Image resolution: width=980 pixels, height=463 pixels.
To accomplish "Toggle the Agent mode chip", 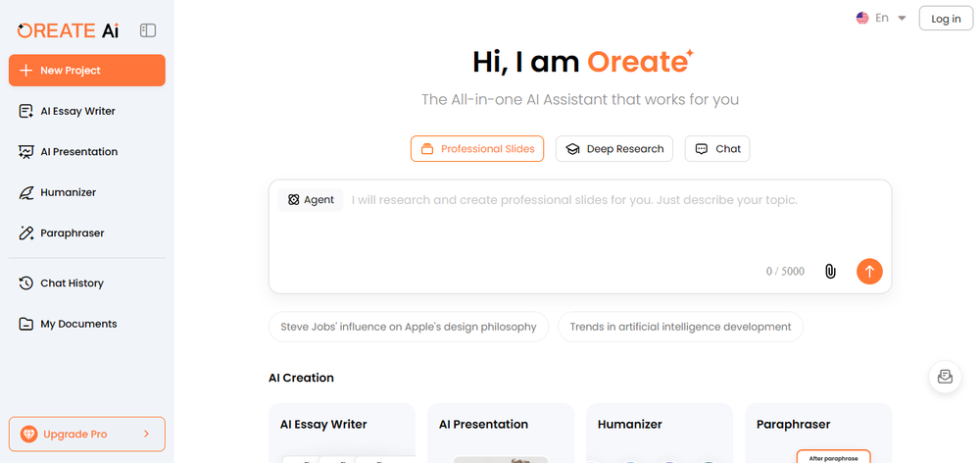I will click(x=311, y=200).
